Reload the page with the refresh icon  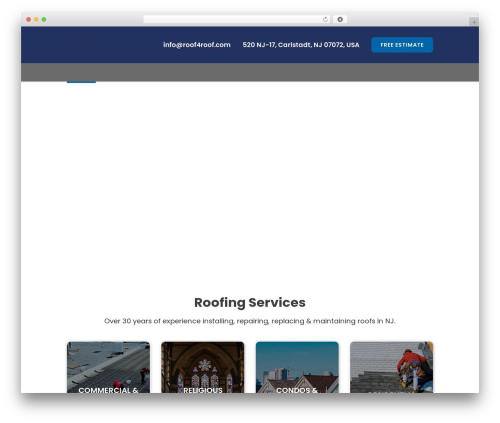(x=325, y=19)
